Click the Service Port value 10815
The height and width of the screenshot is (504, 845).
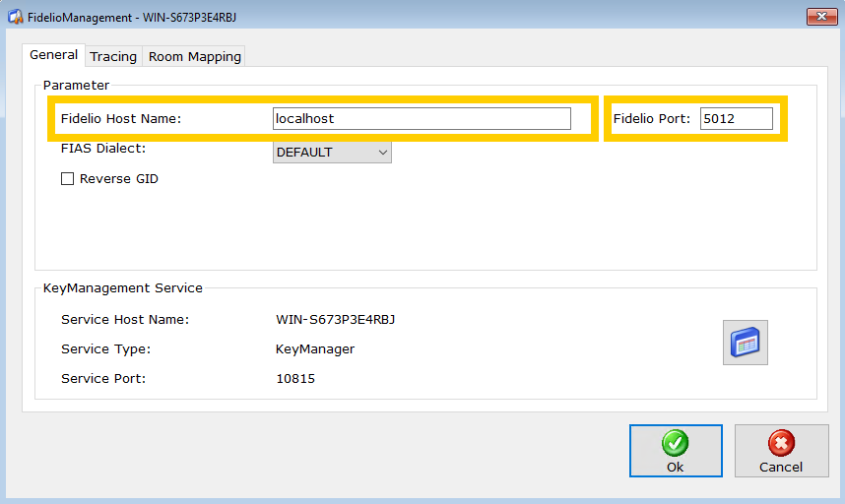point(295,379)
